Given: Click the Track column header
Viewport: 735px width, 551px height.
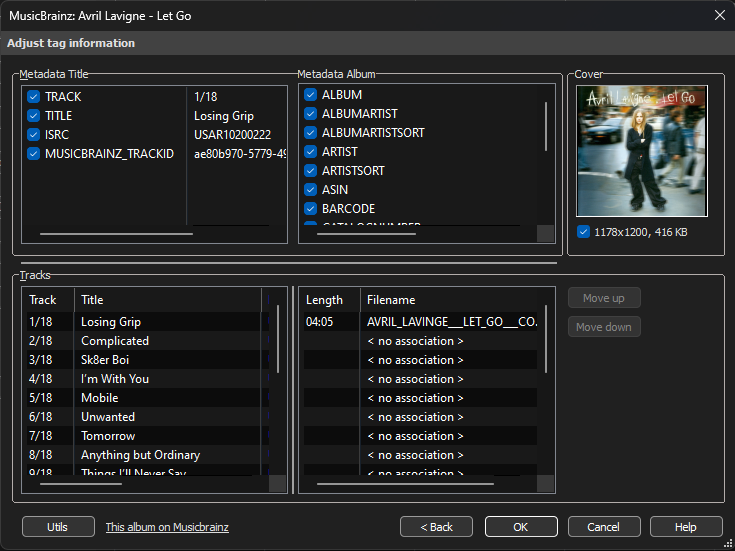Looking at the screenshot, I should tap(49, 300).
